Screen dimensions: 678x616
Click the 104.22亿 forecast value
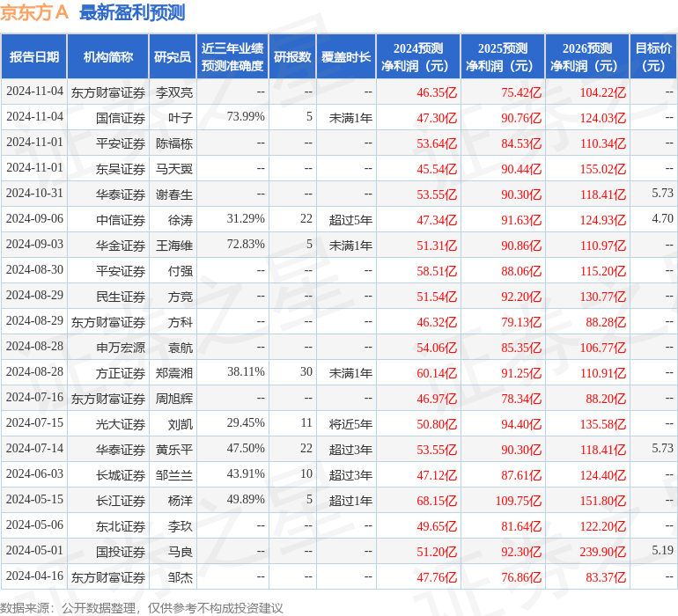point(603,92)
